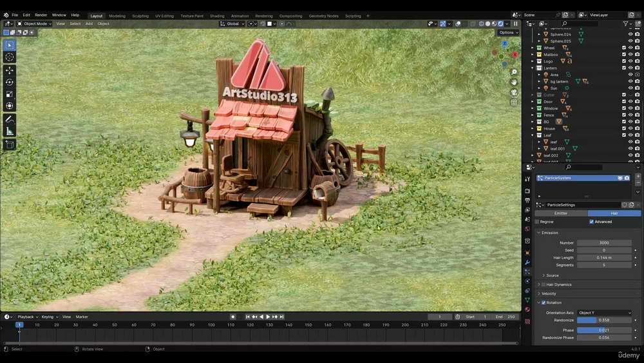This screenshot has width=644, height=363.
Task: Switch to the Shading workspace tab
Action: coord(217,16)
